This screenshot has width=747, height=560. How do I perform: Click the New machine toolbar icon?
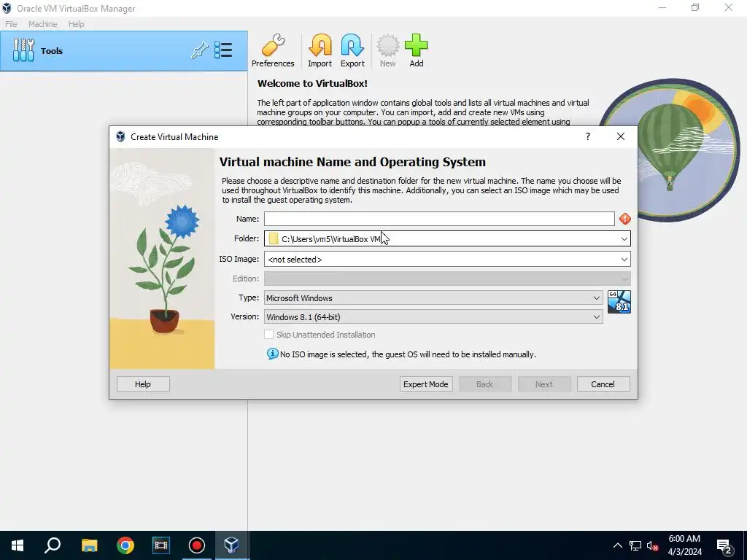coord(388,50)
